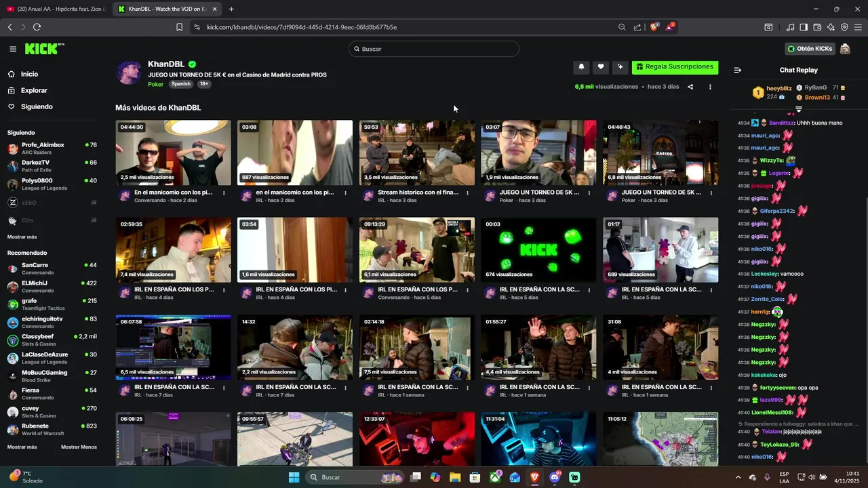Open options for the 04:46:43 Poker video

pyautogui.click(x=711, y=193)
